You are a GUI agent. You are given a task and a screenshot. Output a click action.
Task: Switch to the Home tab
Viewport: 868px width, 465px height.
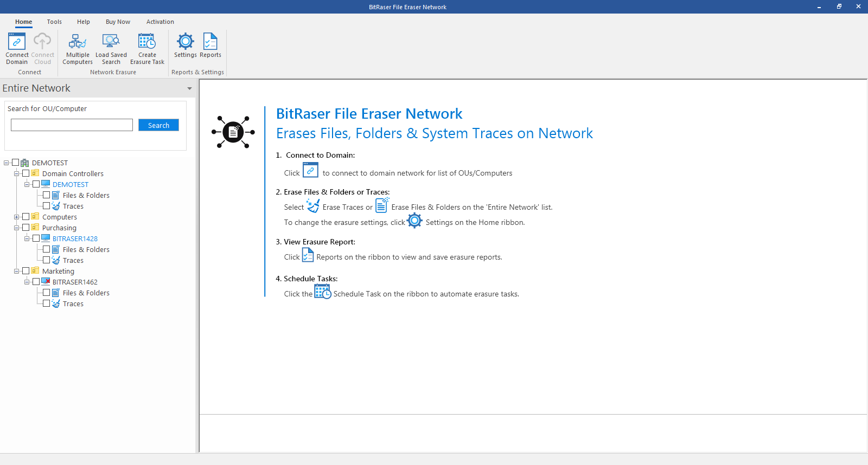coord(23,22)
